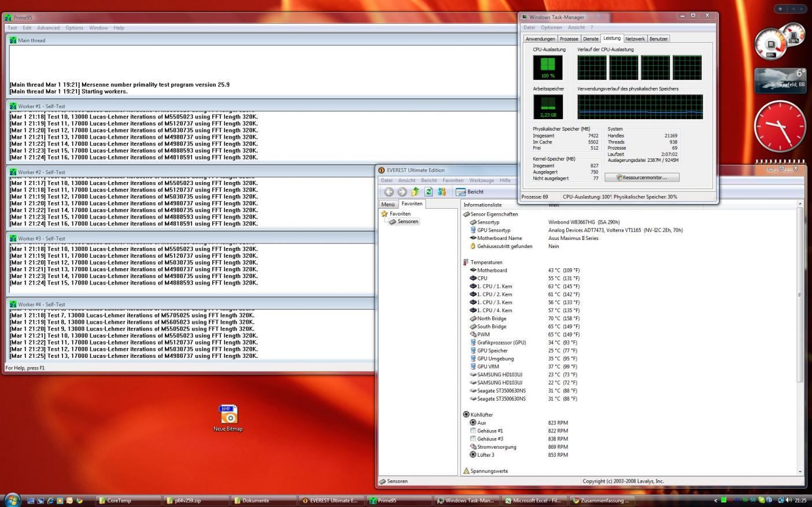Open the Neue Bitmap desktop icon

tap(228, 418)
